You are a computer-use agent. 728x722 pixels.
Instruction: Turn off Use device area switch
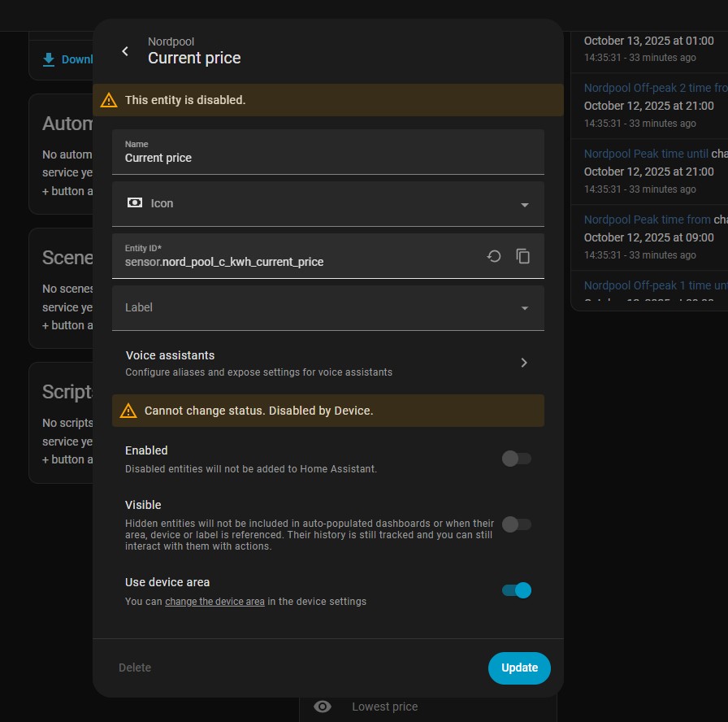516,590
